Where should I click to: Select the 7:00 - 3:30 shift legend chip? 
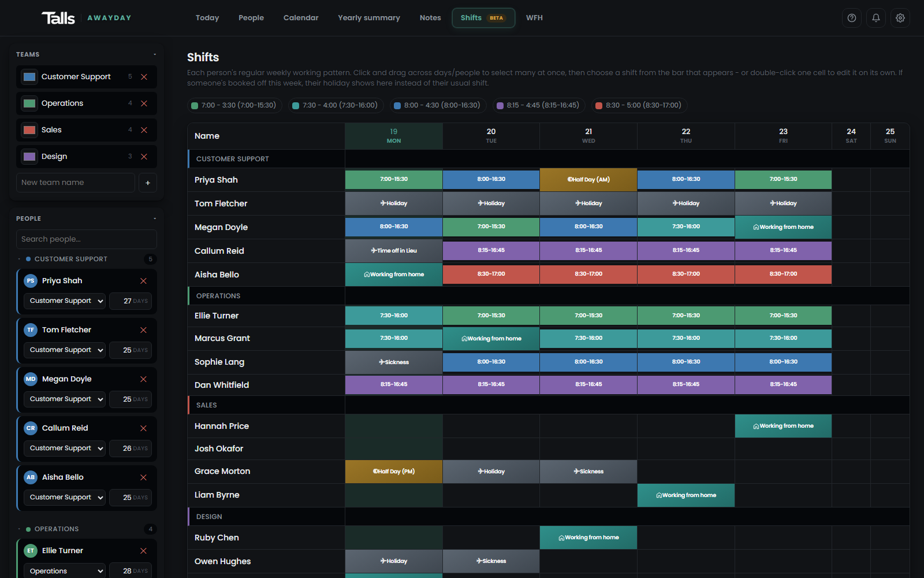tap(234, 105)
